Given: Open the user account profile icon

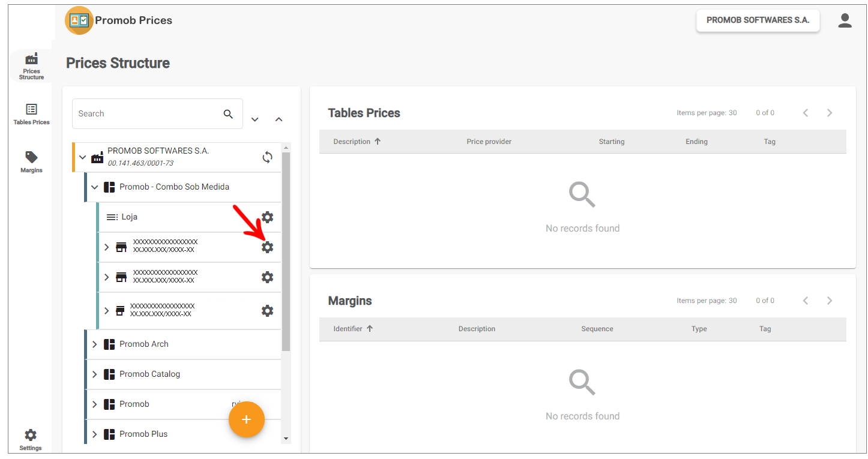Looking at the screenshot, I should pyautogui.click(x=845, y=20).
